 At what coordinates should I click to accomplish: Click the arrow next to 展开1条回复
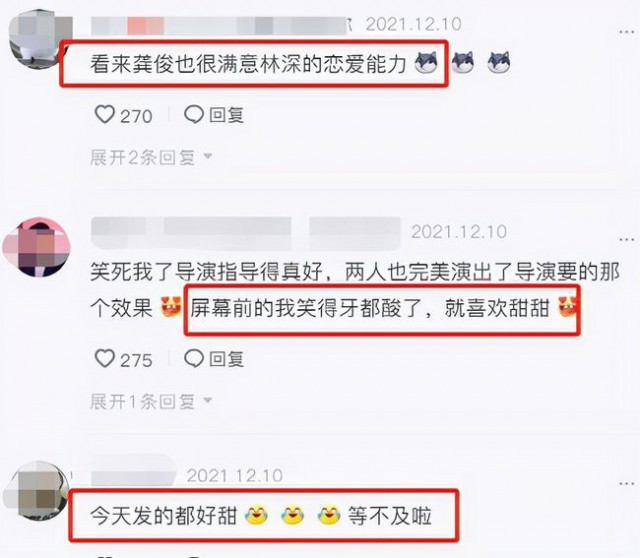pos(208,400)
